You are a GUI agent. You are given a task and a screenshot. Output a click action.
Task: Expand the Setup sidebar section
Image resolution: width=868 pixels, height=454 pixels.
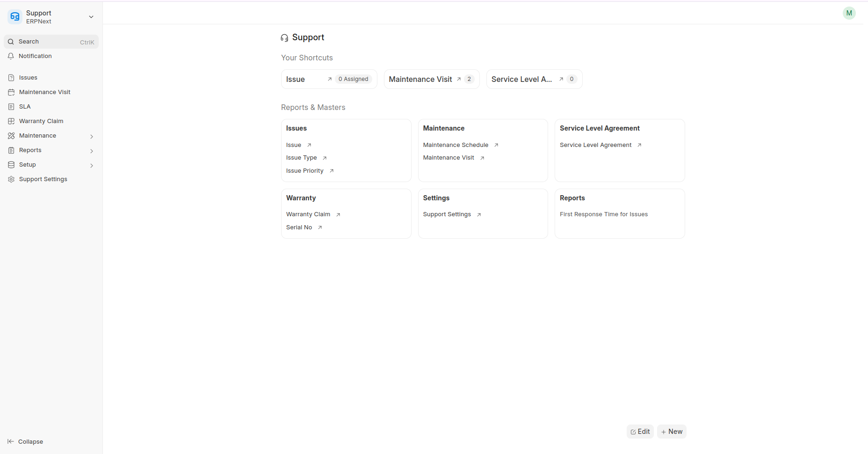coord(92,165)
